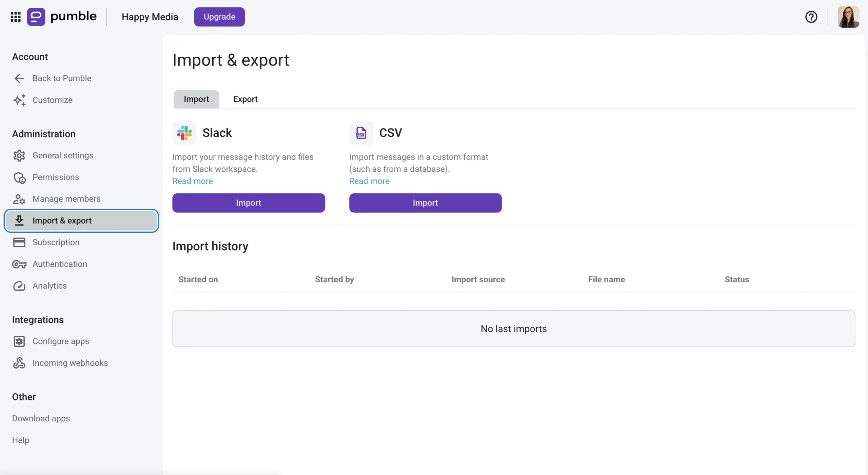Viewport: 868px width, 475px height.
Task: Click the Import source column header
Action: coord(478,279)
